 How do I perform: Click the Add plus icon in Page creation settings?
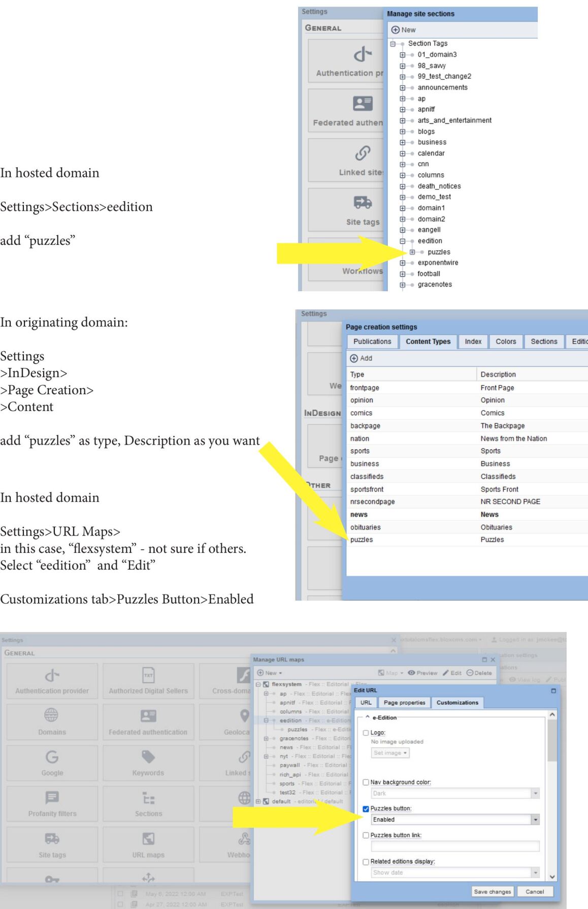click(354, 358)
